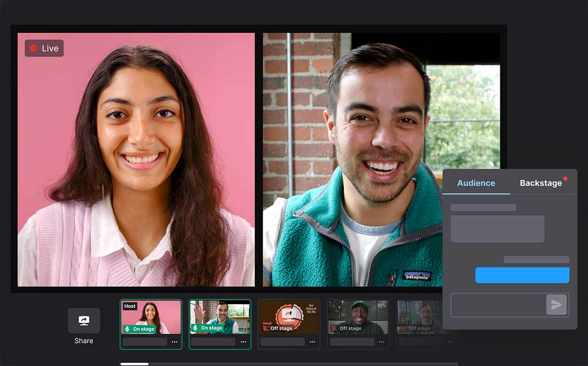588x366 pixels.
Task: Click the muted mic icon on Off stage slide thumbnail
Action: [266, 327]
